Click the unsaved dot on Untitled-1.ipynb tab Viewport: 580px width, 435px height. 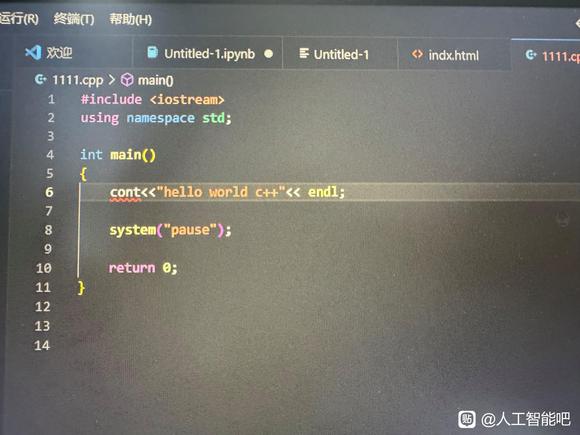point(269,54)
